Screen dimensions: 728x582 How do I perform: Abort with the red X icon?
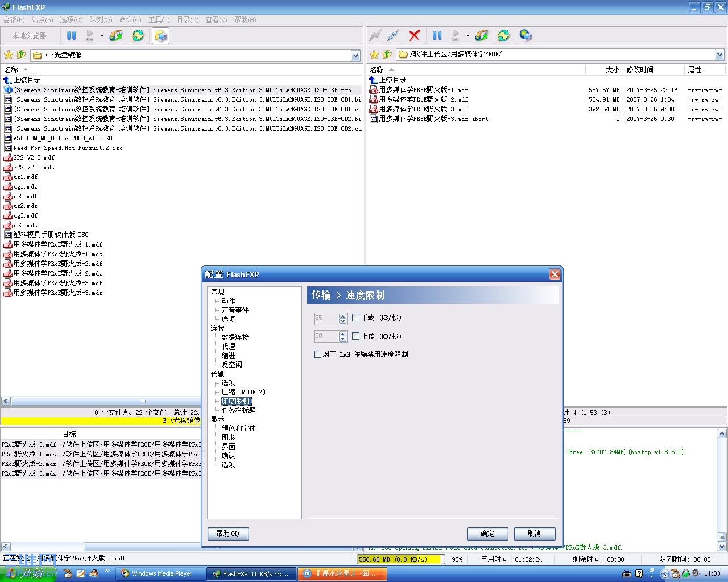click(415, 36)
